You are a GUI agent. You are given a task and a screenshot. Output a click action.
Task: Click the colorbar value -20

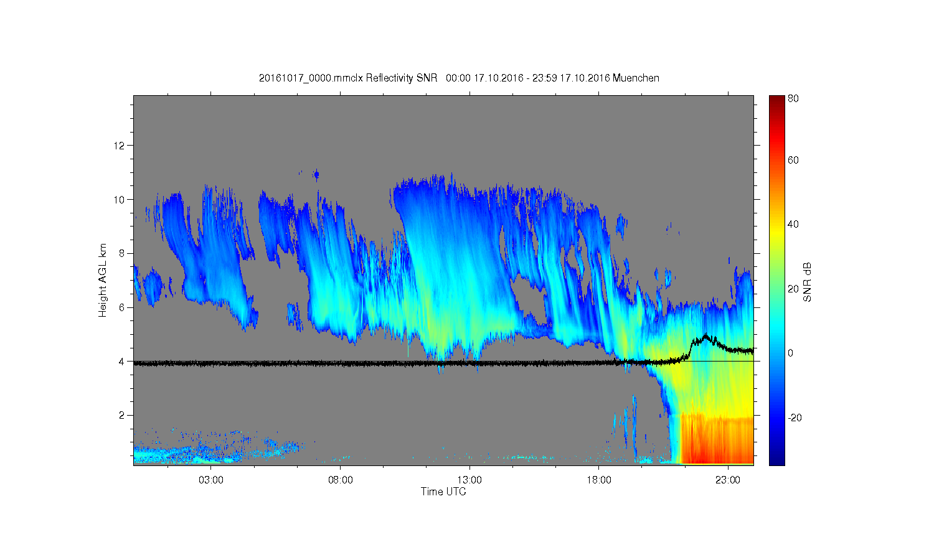[794, 418]
